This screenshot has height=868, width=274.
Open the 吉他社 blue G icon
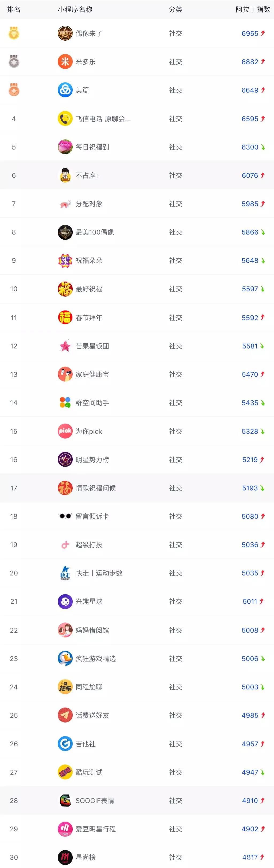pyautogui.click(x=65, y=743)
